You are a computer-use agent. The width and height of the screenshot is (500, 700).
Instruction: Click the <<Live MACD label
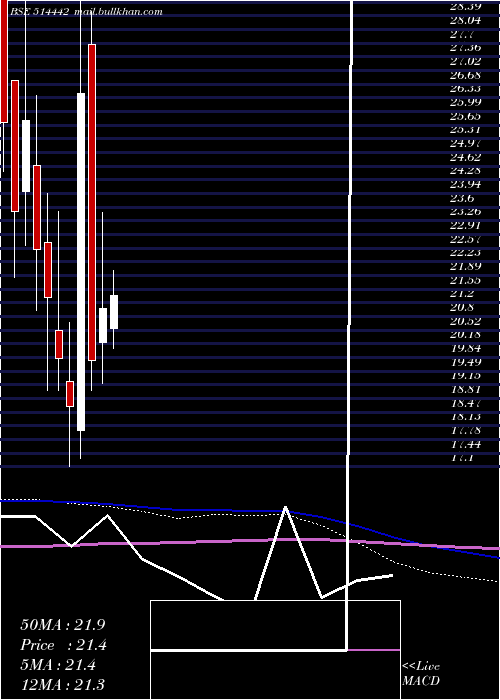point(421,673)
